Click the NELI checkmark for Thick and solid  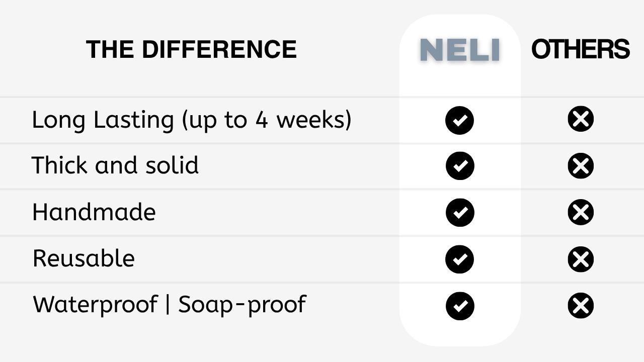pos(459,166)
